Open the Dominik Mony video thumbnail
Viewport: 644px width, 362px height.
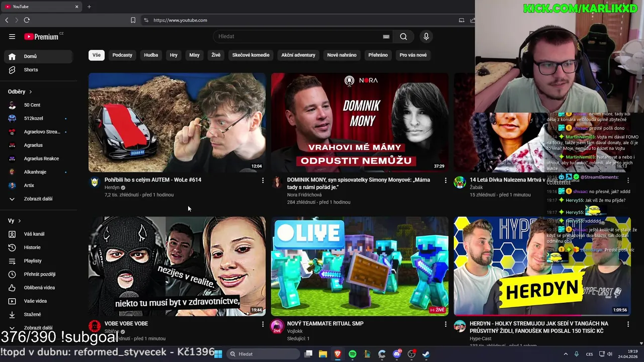[360, 123]
